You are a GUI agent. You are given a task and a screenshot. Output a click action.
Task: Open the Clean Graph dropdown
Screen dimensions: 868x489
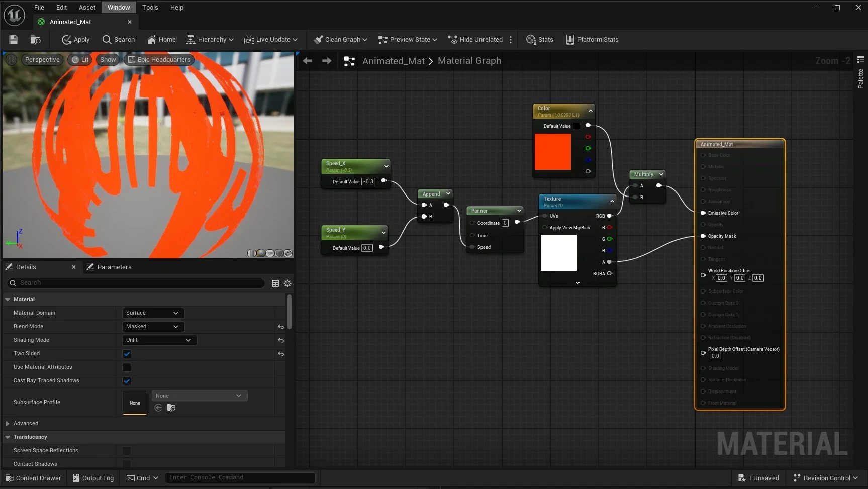tap(340, 40)
